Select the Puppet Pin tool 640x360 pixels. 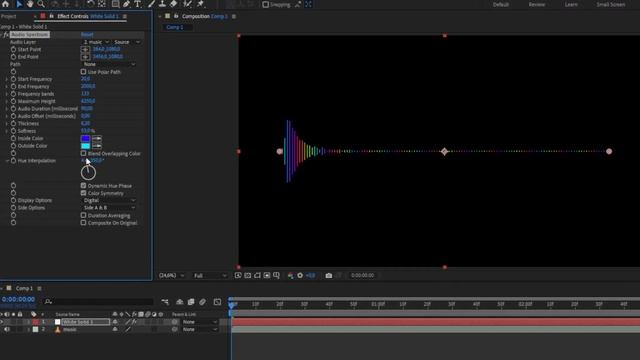[x=200, y=4]
